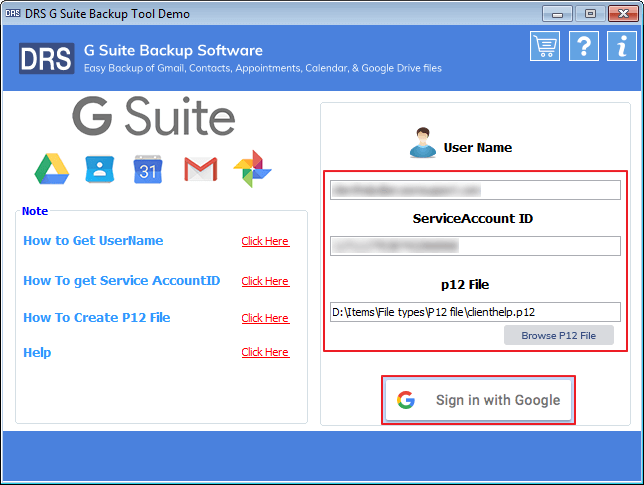This screenshot has width=644, height=485.
Task: Click the G Suite logo
Action: click(154, 116)
